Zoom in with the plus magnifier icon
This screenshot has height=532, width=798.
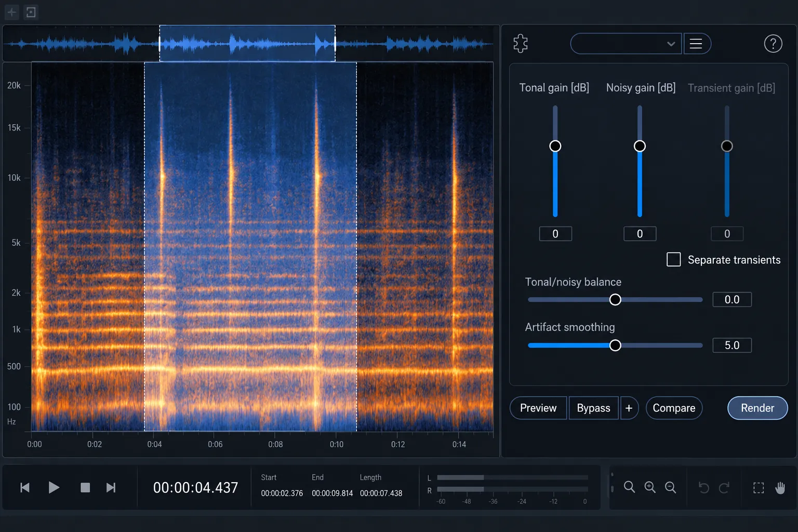coord(650,487)
